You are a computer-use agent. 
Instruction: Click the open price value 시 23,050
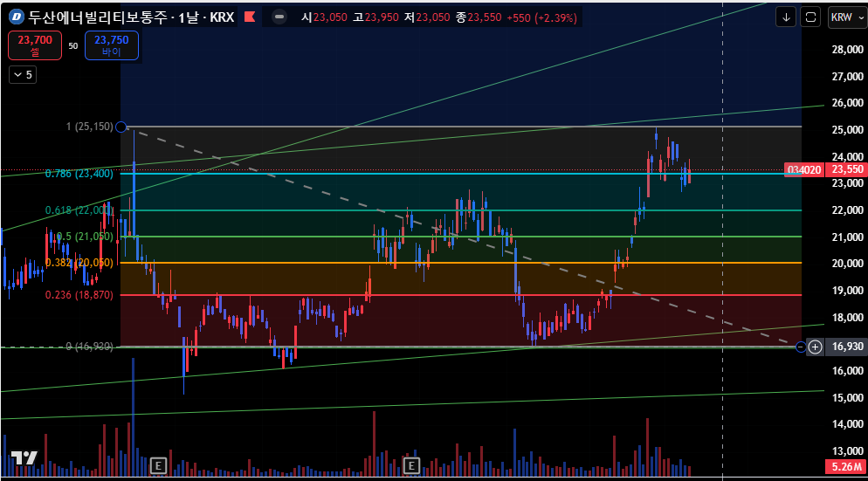(x=324, y=17)
